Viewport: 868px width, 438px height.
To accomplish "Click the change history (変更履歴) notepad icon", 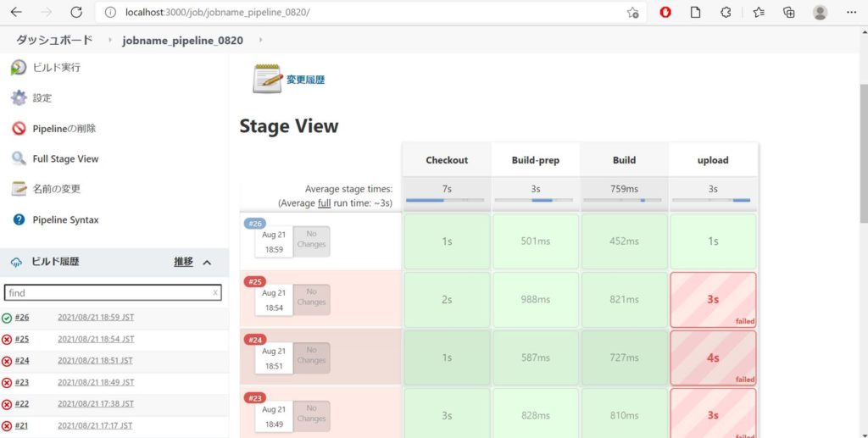I will click(x=267, y=79).
